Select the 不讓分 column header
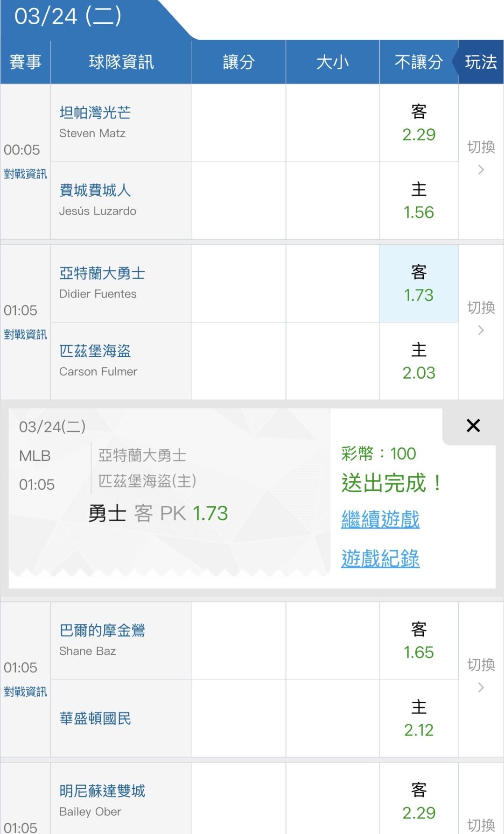Image resolution: width=504 pixels, height=834 pixels. [x=419, y=62]
